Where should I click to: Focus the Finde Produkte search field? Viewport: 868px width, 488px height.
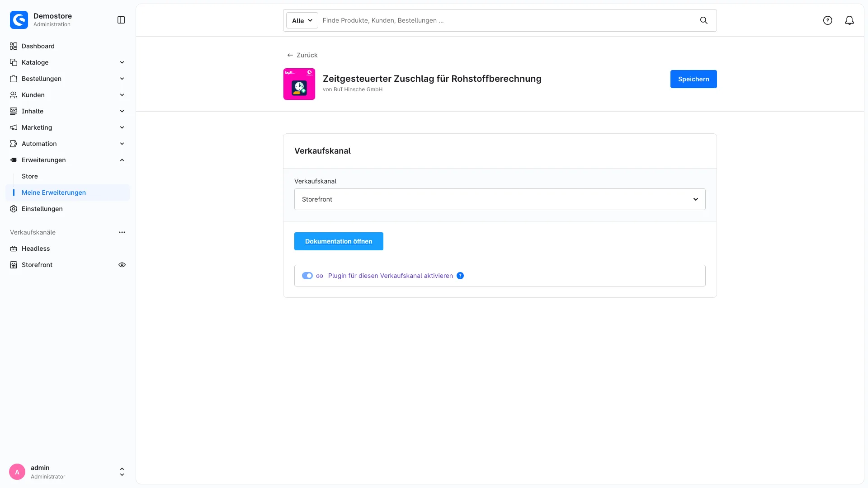tap(507, 20)
